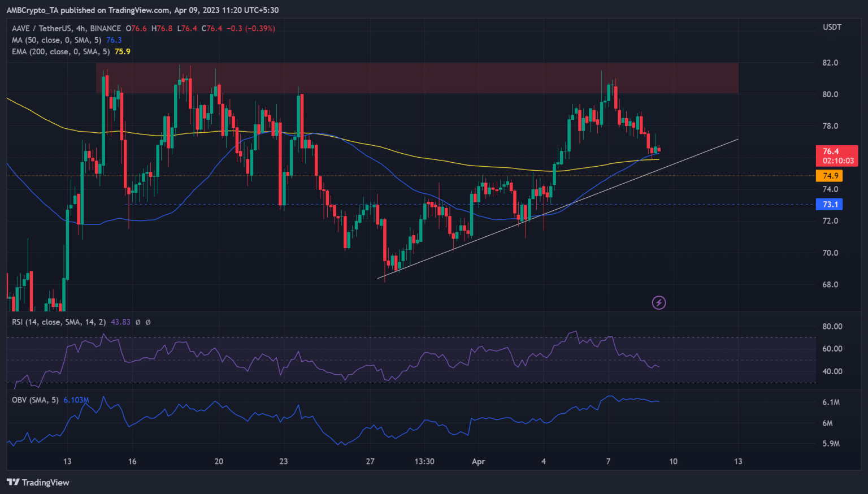This screenshot has width=868, height=494.
Task: Click the 43.83 RSI reading value
Action: click(120, 322)
